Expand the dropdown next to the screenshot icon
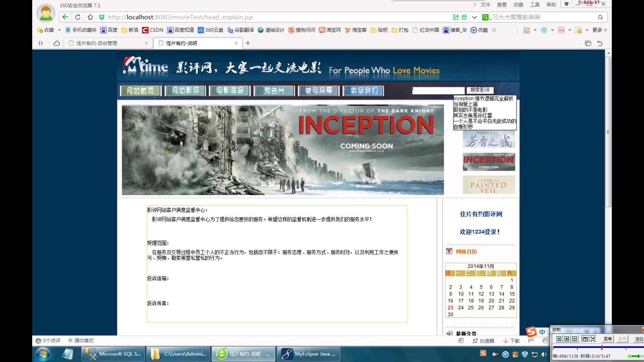 tap(587, 30)
